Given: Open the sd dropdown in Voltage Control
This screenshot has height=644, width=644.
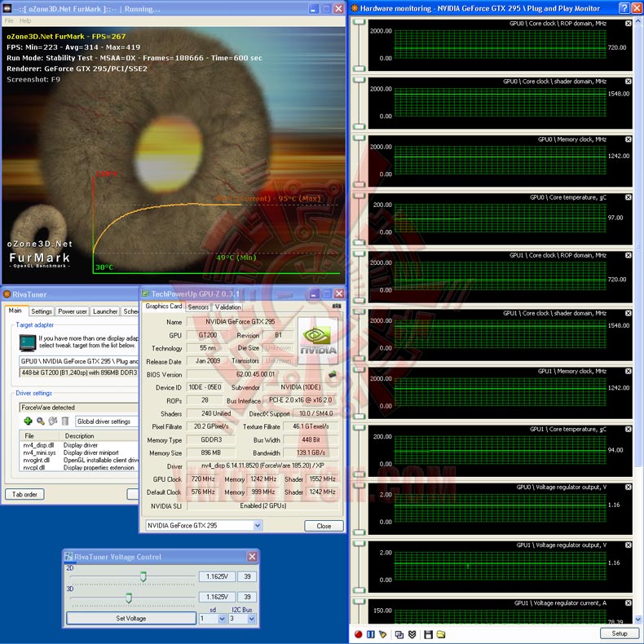Looking at the screenshot, I should 222,619.
